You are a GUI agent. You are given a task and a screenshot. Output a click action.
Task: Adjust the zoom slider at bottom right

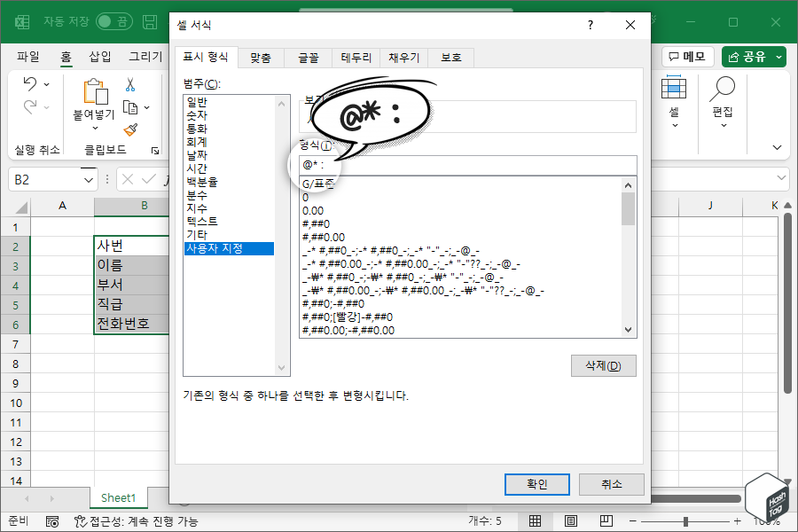pyautogui.click(x=685, y=521)
